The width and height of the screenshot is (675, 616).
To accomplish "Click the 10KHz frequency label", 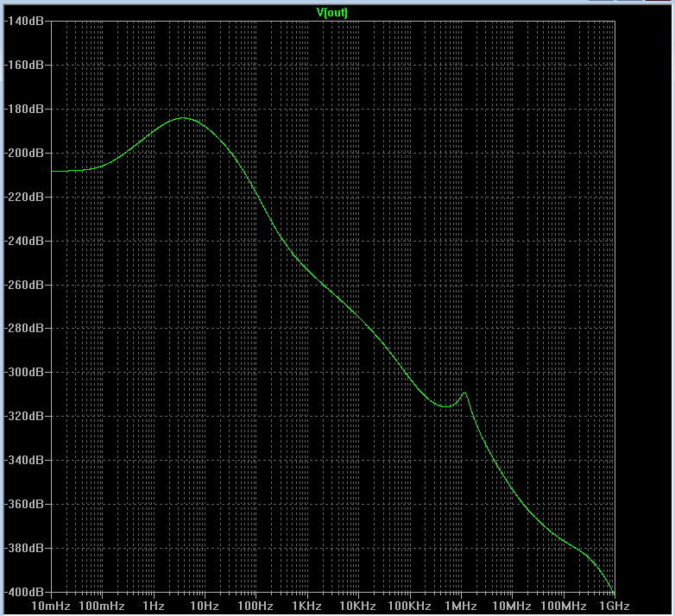I will 357,607.
